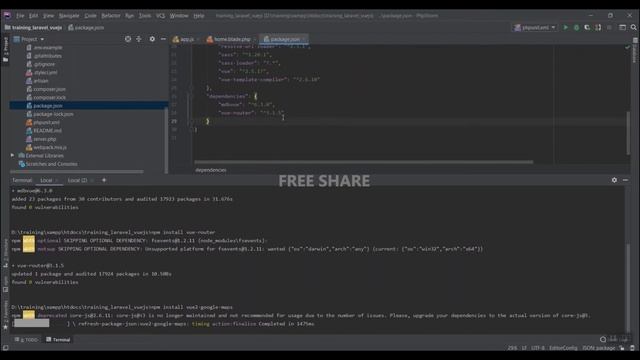Expand the External Libraries node
640x360 pixels.
point(12,156)
